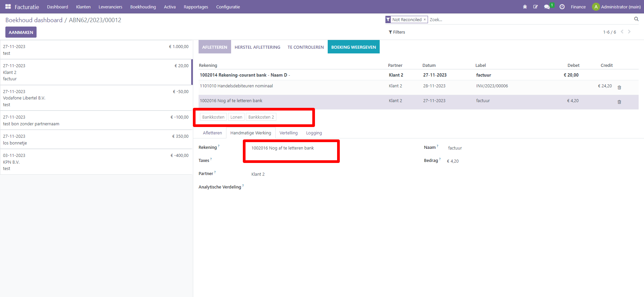Open the chat messages icon

click(x=547, y=7)
